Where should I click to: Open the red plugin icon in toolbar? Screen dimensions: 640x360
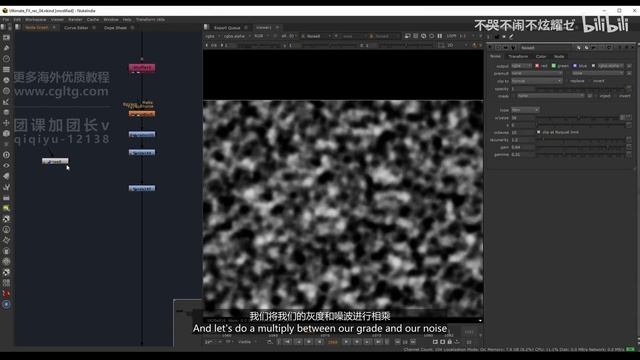(x=6, y=293)
